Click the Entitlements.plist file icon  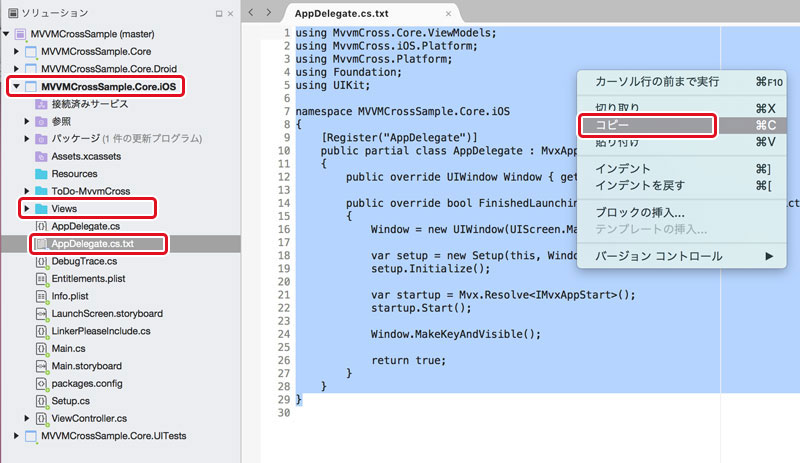point(41,279)
